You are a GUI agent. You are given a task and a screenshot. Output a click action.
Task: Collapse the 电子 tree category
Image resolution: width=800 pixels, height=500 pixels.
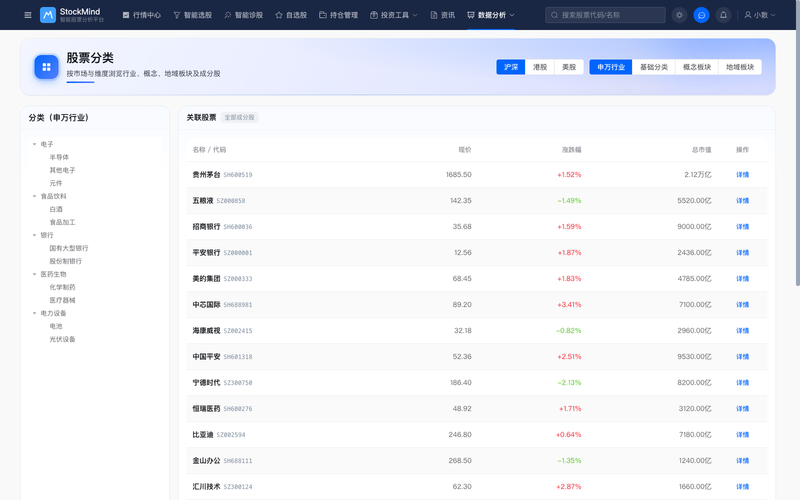35,144
